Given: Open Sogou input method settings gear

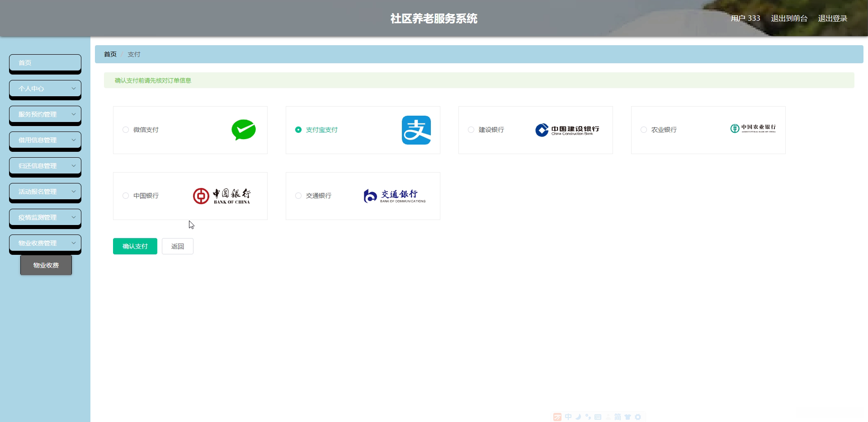Looking at the screenshot, I should pyautogui.click(x=637, y=417).
